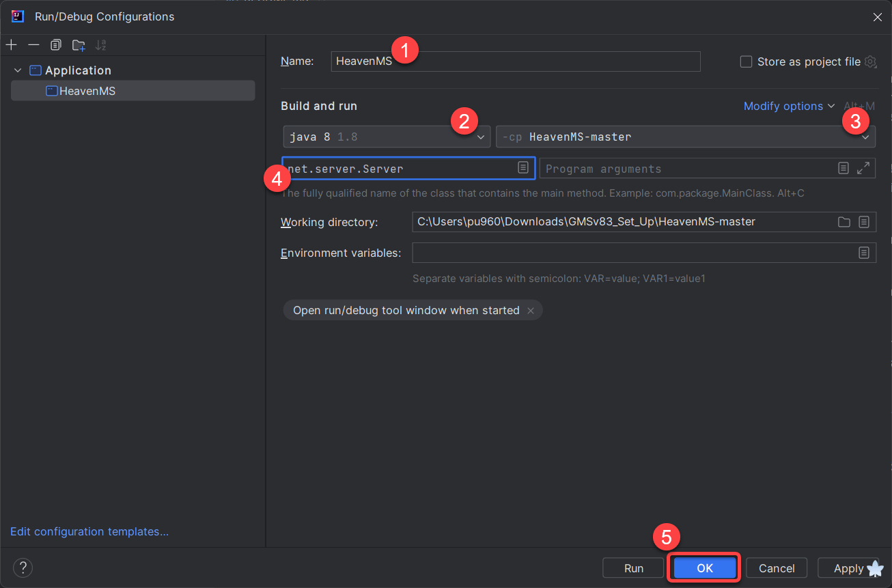Browse for the Working directory folder

click(x=844, y=222)
